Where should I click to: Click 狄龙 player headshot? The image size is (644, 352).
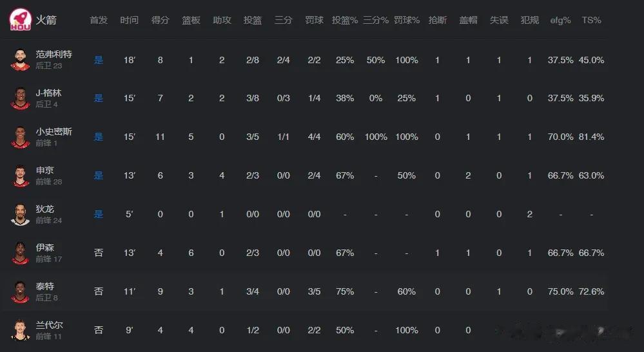click(20, 214)
